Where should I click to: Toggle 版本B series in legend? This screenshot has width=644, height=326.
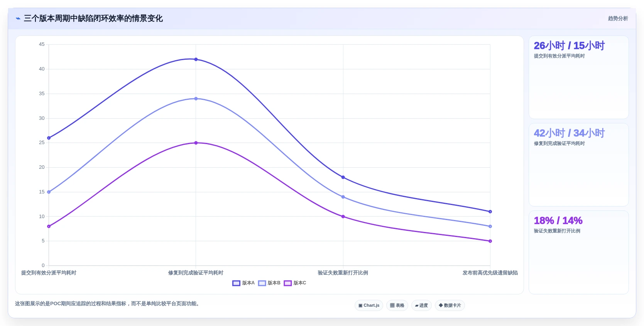click(x=269, y=283)
